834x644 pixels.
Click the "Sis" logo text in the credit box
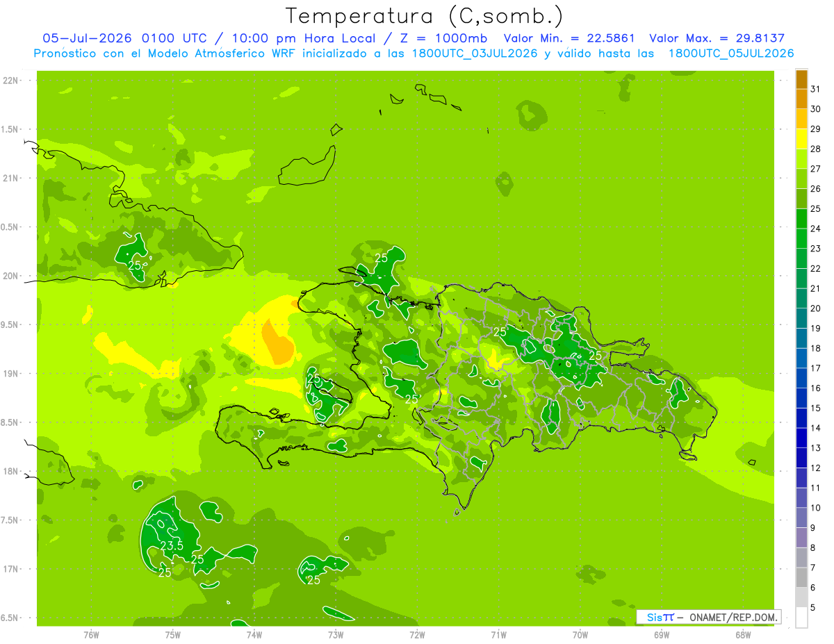click(x=654, y=617)
